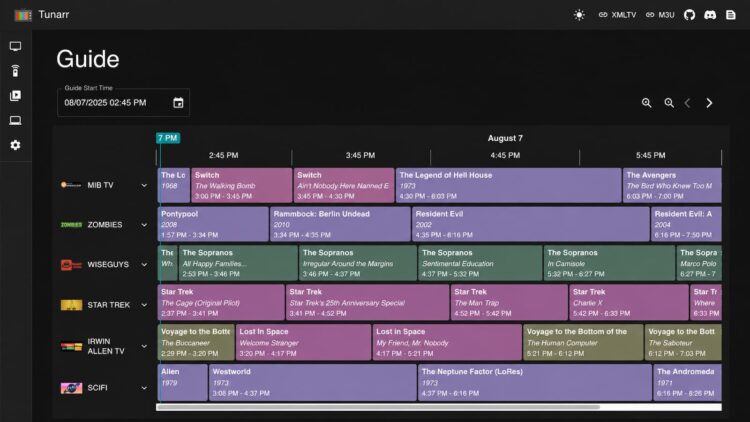
Task: Click the current time marker on the timeline
Action: 168,138
